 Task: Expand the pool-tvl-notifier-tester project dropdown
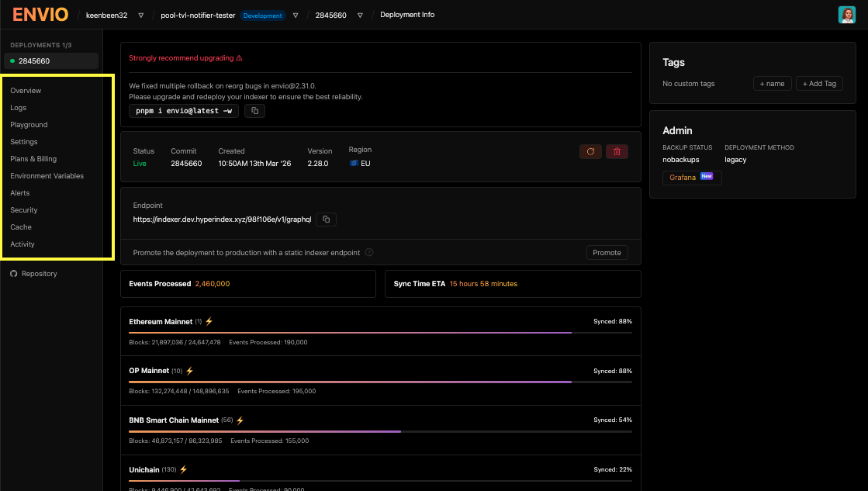tap(296, 14)
